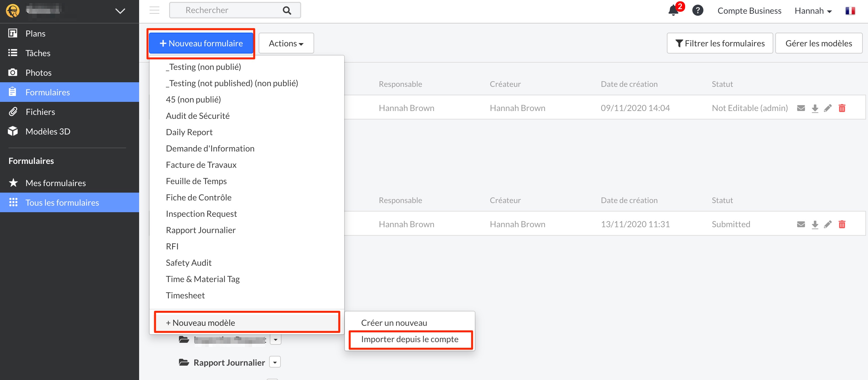
Task: Toggle the hamburger menu icon
Action: tap(154, 10)
